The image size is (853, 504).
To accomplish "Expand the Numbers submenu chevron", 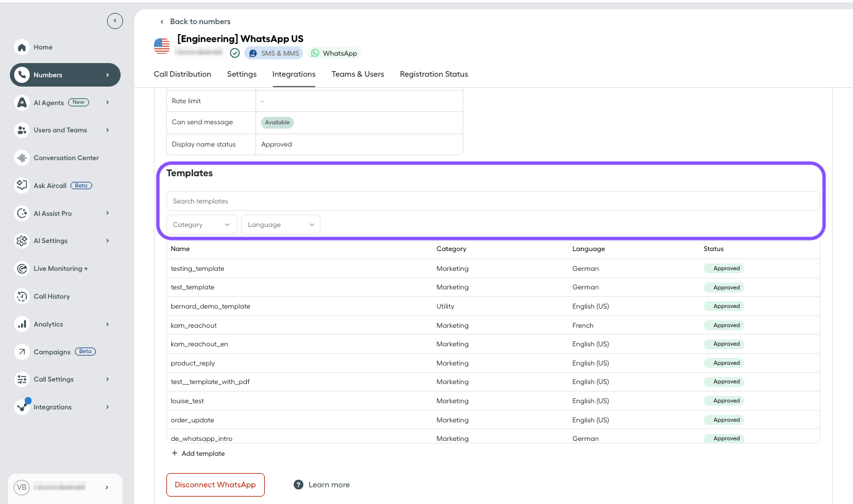I will (107, 75).
